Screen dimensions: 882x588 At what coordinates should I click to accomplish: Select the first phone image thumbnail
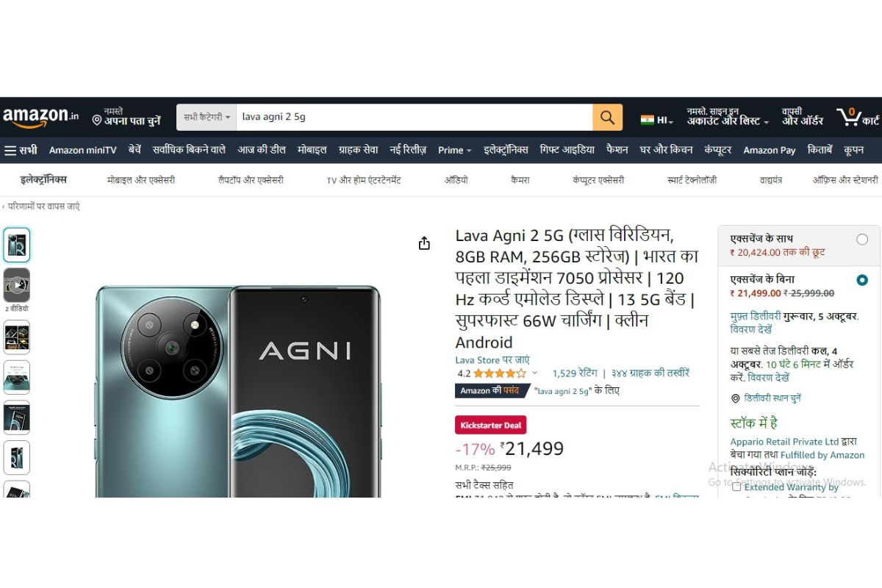coord(17,245)
